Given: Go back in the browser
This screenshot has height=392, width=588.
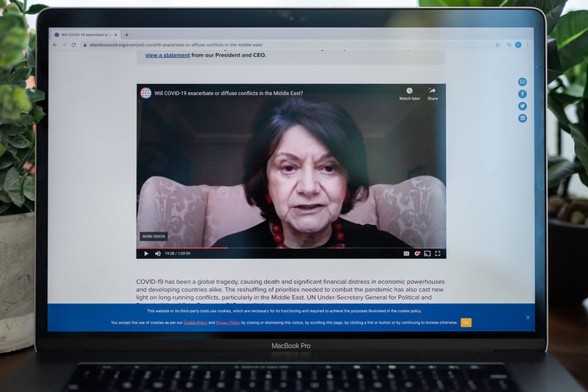Looking at the screenshot, I should click(56, 45).
